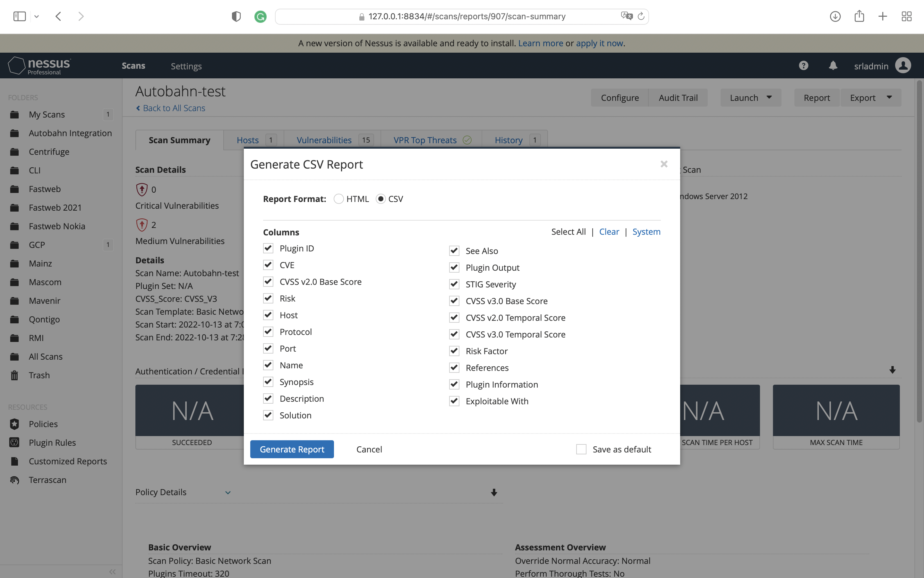Open the History tab
This screenshot has height=578, width=924.
pyautogui.click(x=515, y=140)
